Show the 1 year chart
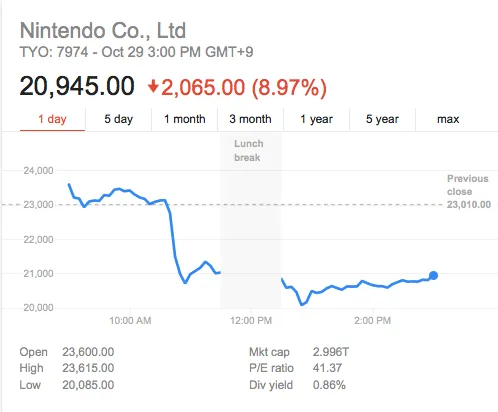Viewport: 498px width, 412px height. point(316,119)
